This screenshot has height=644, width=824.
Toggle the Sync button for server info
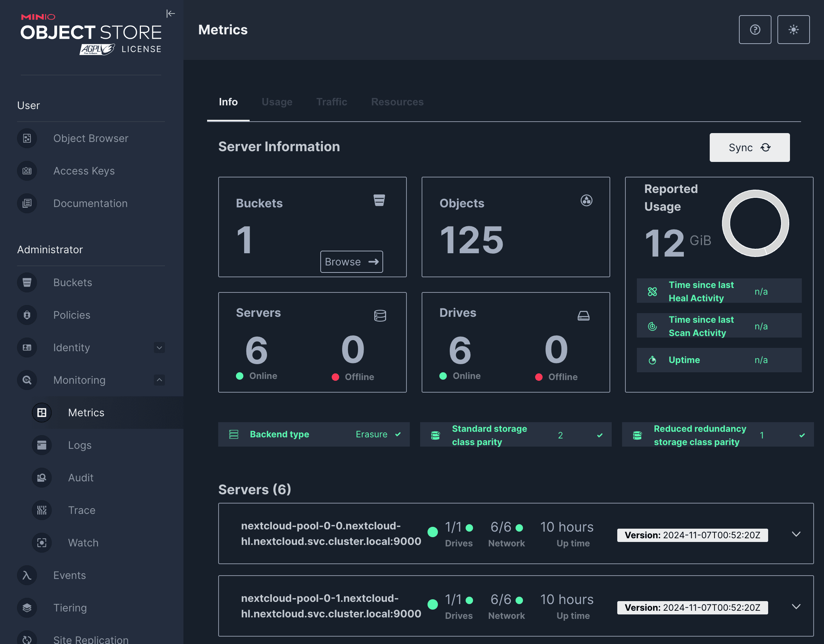pos(750,147)
